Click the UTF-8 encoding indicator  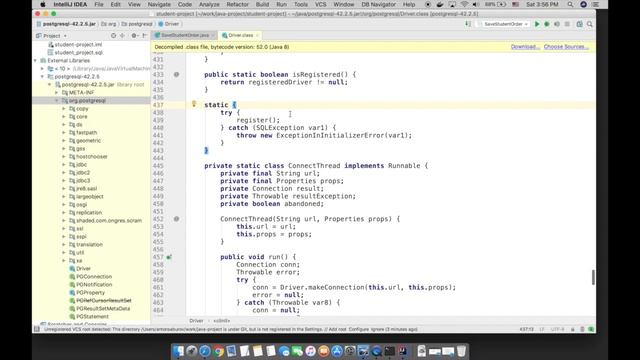tap(558, 329)
